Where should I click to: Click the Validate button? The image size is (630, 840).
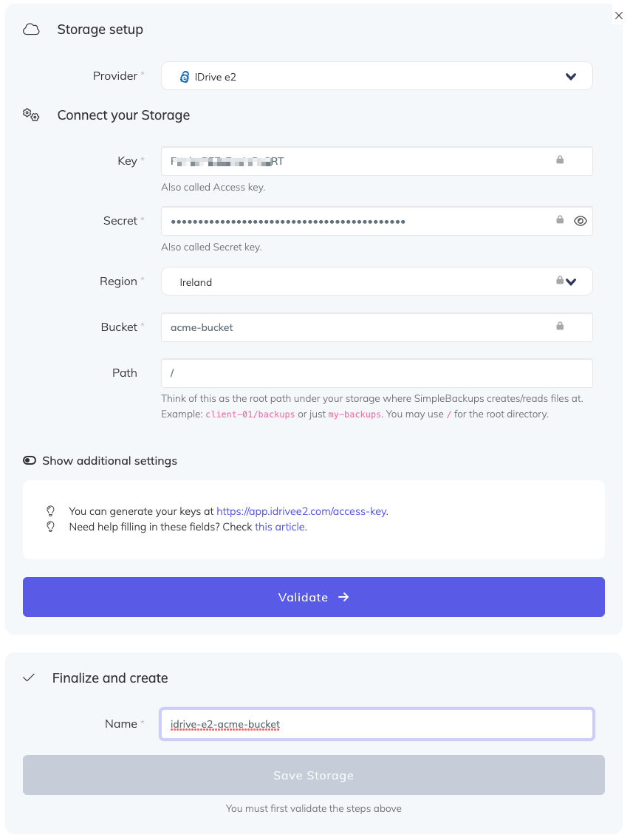(314, 597)
